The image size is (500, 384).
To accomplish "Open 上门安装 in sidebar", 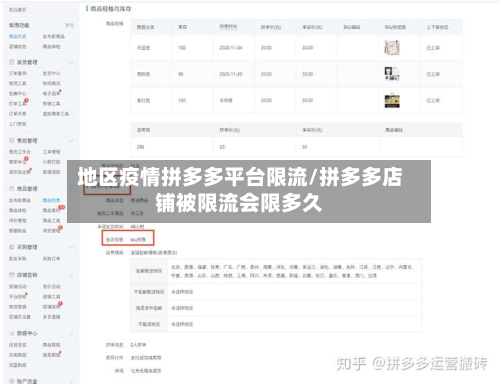I will (17, 124).
